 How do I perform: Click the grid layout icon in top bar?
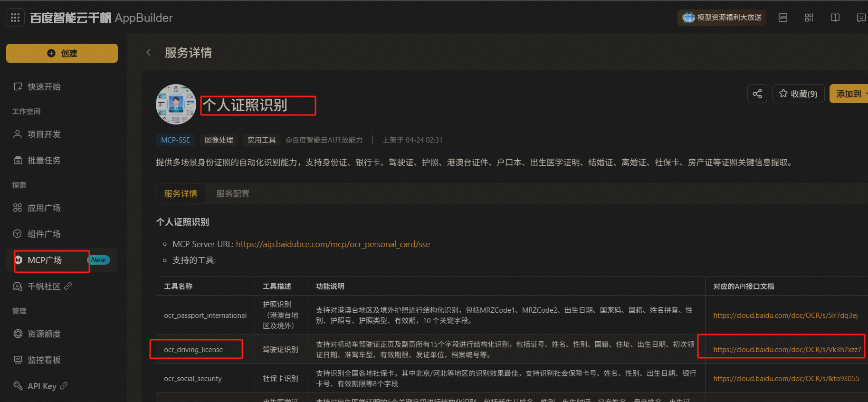click(809, 18)
